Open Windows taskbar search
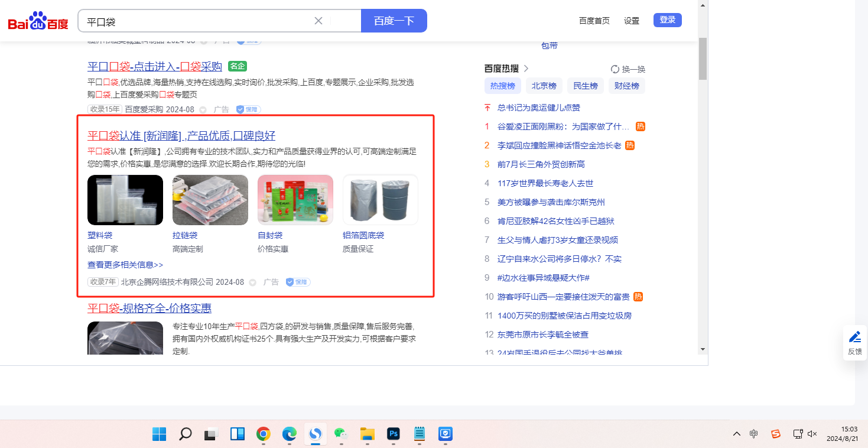Viewport: 868px width, 448px height. 186,434
